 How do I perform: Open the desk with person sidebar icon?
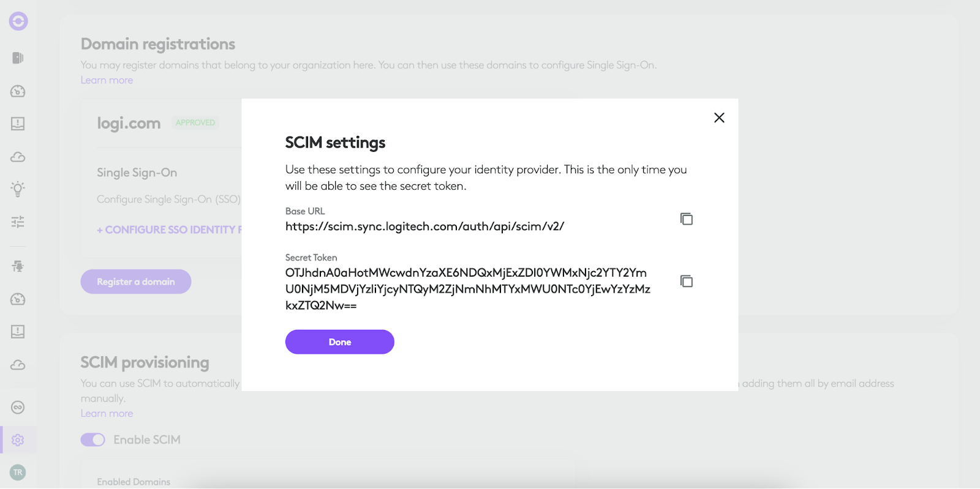click(x=18, y=266)
